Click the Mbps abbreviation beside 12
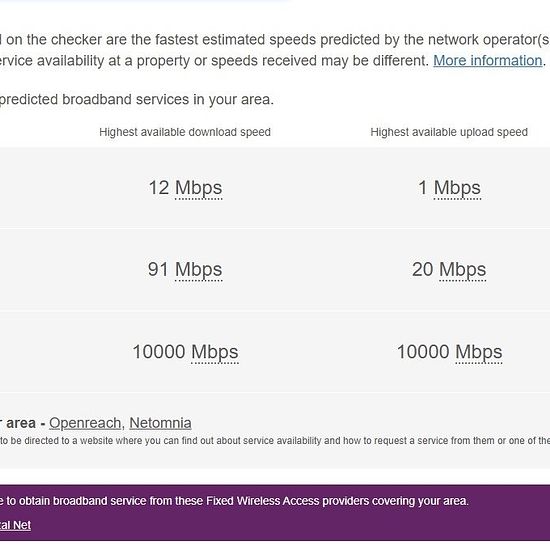 pos(199,188)
